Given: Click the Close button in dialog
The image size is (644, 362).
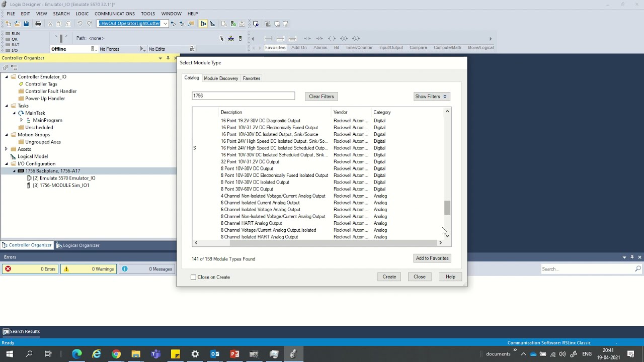Looking at the screenshot, I should coord(420,277).
